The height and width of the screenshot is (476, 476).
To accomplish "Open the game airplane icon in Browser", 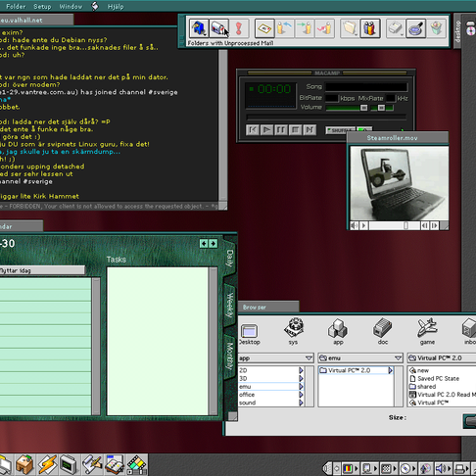I will (427, 328).
